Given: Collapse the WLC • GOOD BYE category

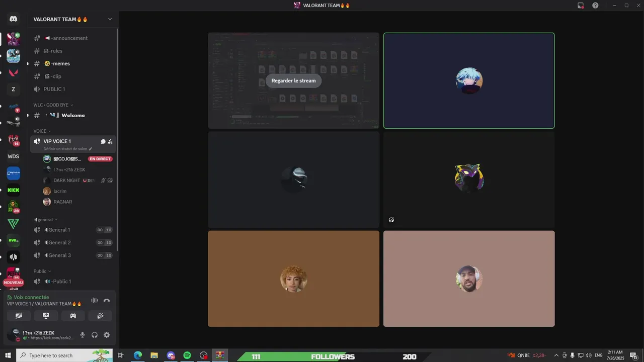Looking at the screenshot, I should tap(53, 105).
